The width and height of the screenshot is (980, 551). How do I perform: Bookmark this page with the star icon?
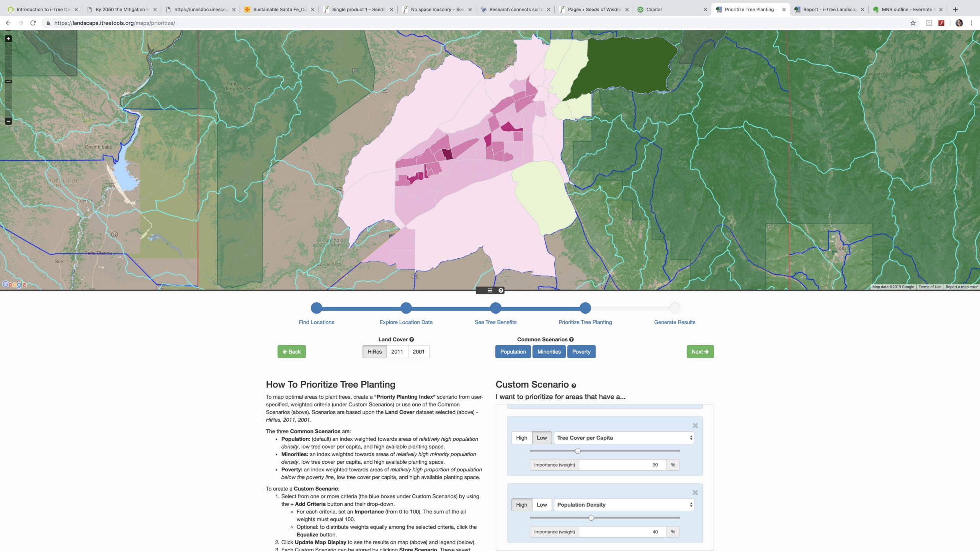pos(913,23)
